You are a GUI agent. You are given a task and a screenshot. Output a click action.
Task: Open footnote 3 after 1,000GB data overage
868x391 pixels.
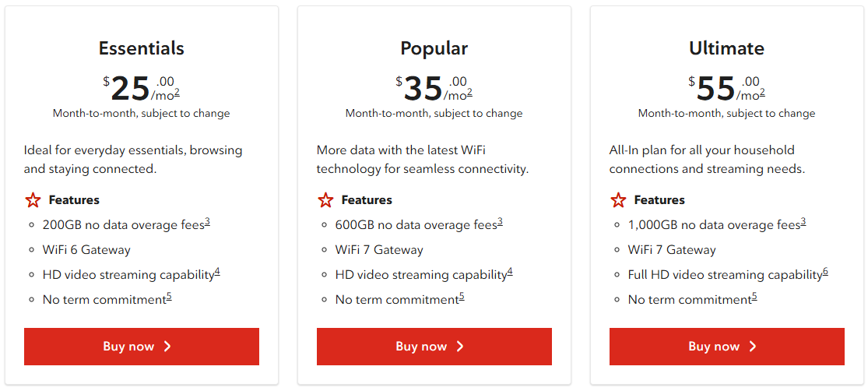point(803,222)
